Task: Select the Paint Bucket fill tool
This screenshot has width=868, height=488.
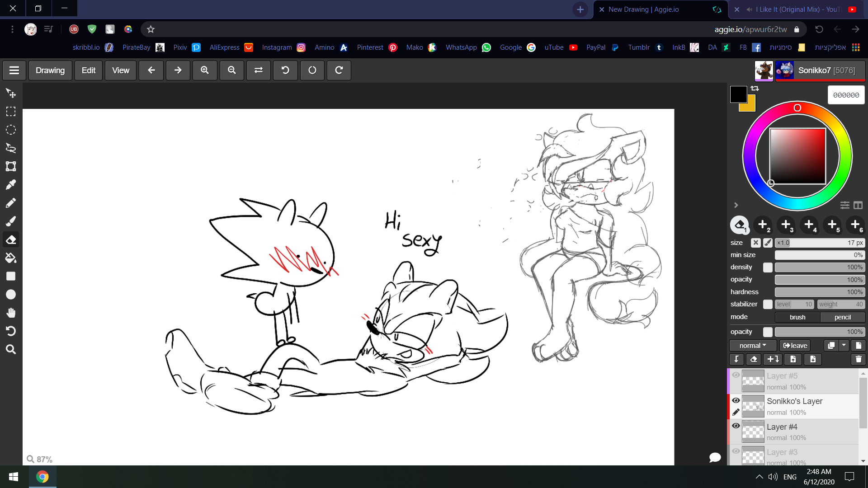Action: point(11,258)
